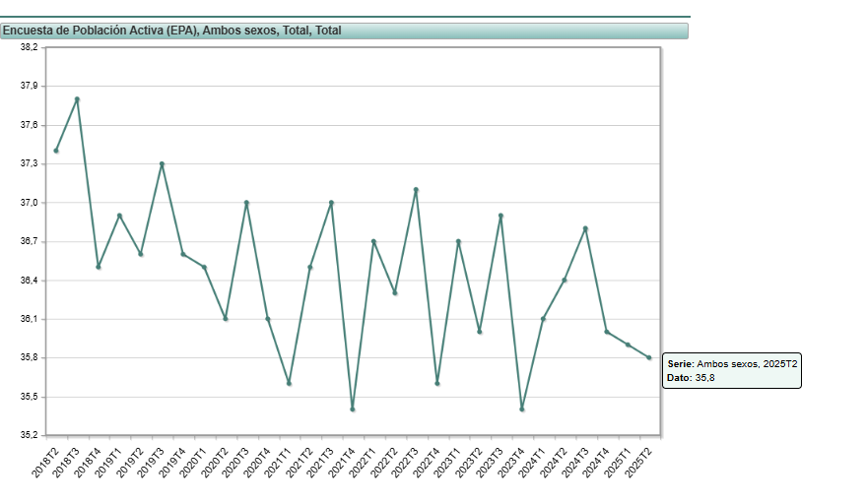
Task: Click the 2025T2 label on the x-axis
Action: coord(639,461)
